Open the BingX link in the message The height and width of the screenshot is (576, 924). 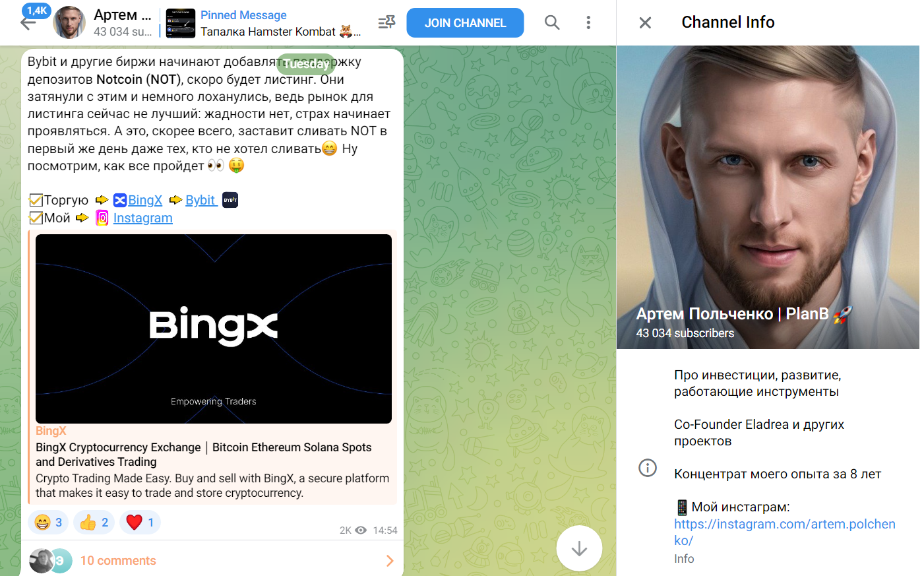(145, 200)
